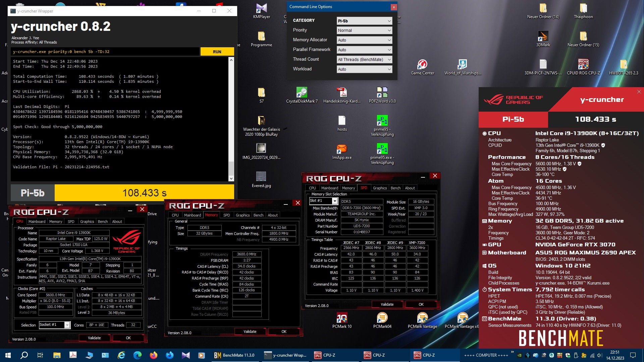Select SPD tab in CPU-Z Memory window

click(x=227, y=215)
